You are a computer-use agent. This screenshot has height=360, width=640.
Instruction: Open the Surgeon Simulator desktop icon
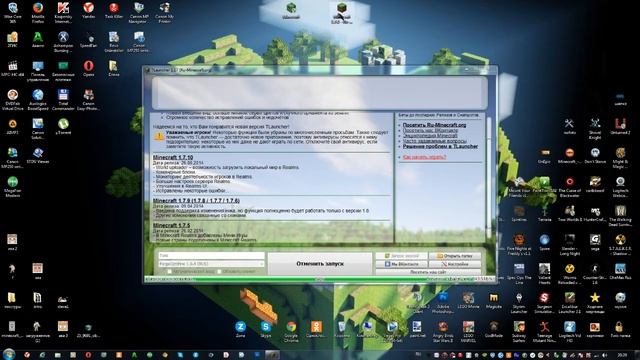click(544, 302)
